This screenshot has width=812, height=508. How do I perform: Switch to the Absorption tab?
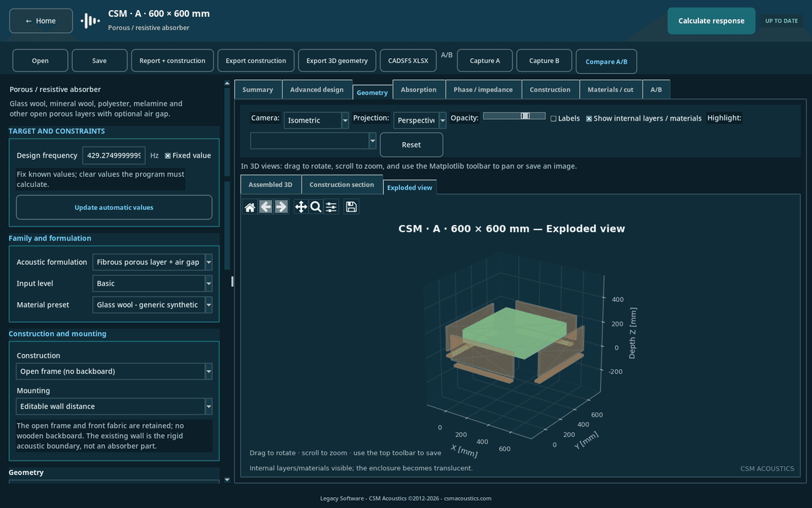419,89
